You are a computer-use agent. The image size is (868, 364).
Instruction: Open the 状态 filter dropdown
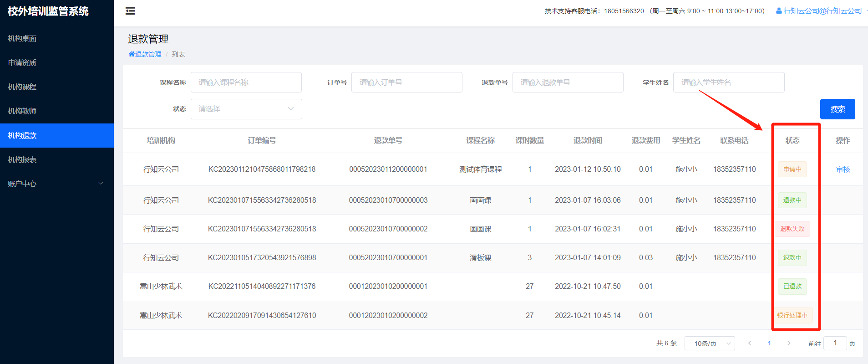(246, 109)
